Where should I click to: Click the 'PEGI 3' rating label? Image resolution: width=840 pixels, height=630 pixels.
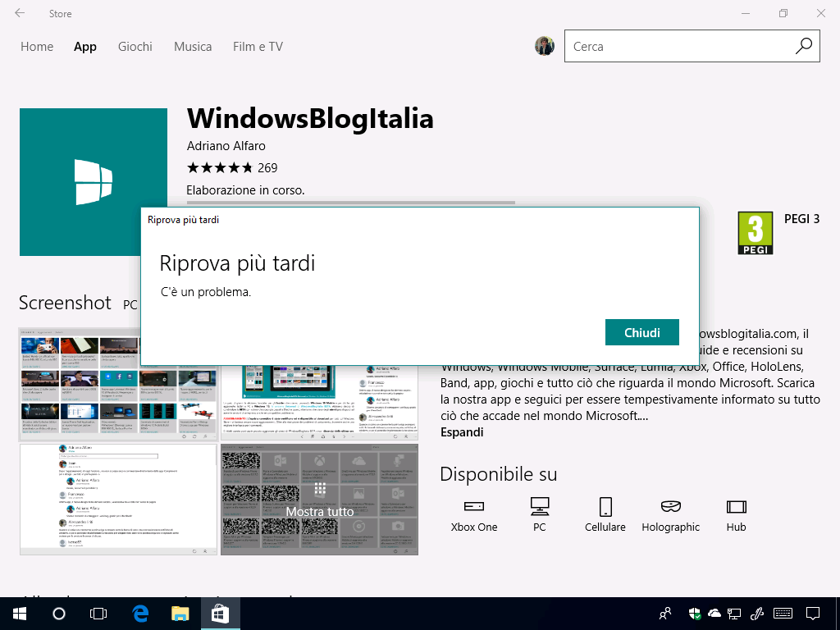point(802,218)
